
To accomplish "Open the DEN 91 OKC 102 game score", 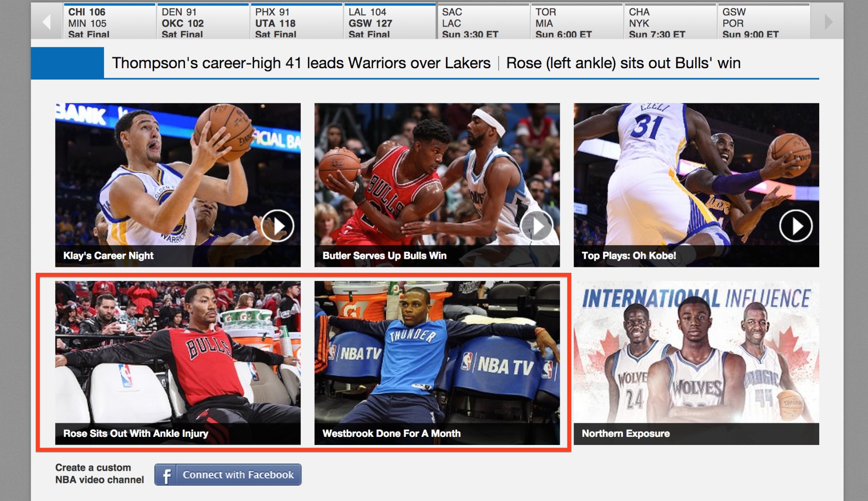I will pyautogui.click(x=203, y=22).
